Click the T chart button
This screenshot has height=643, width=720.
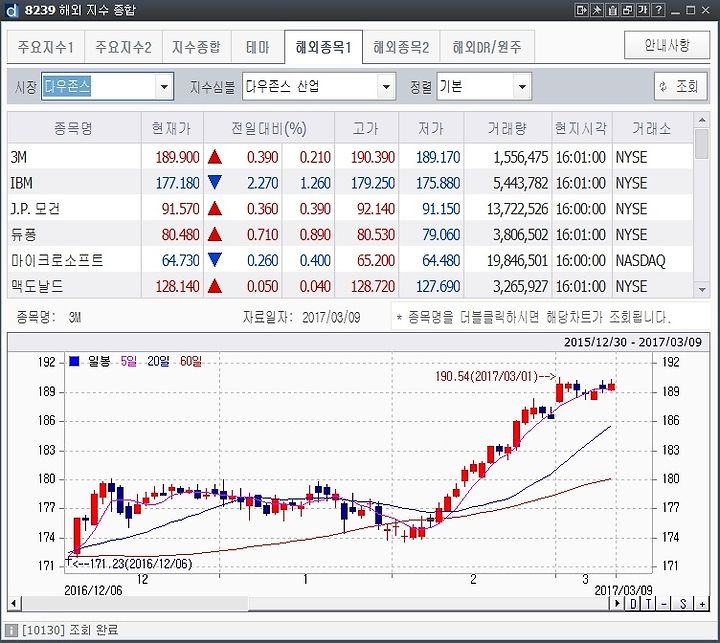648,604
